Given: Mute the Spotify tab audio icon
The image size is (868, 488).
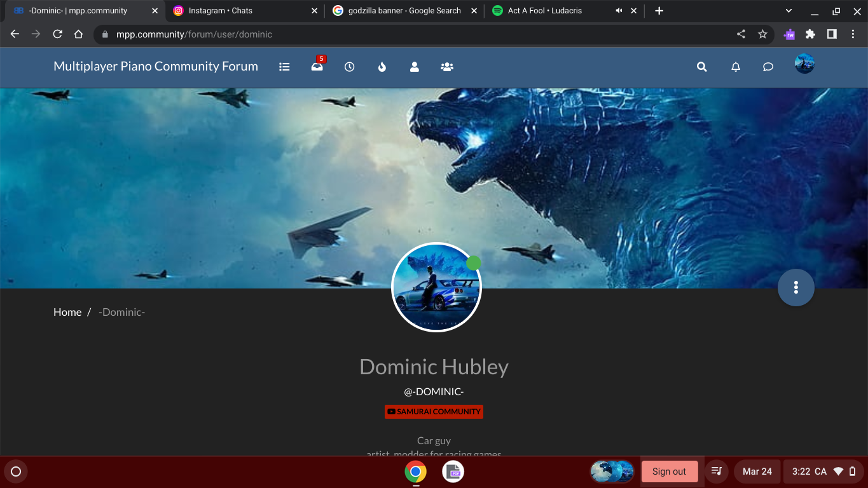Looking at the screenshot, I should 619,11.
